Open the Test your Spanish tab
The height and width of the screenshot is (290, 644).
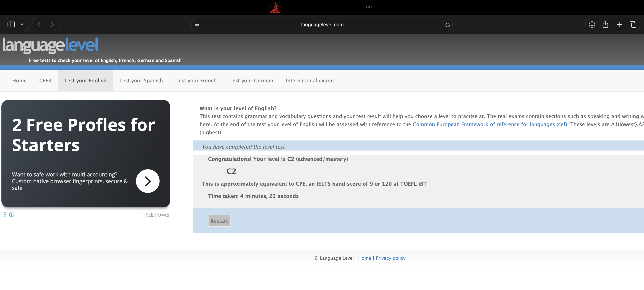pyautogui.click(x=141, y=80)
